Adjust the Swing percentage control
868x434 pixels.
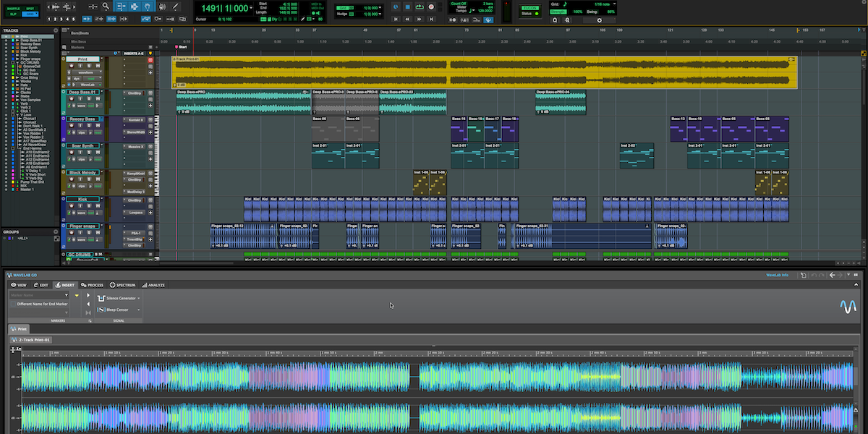pyautogui.click(x=611, y=12)
